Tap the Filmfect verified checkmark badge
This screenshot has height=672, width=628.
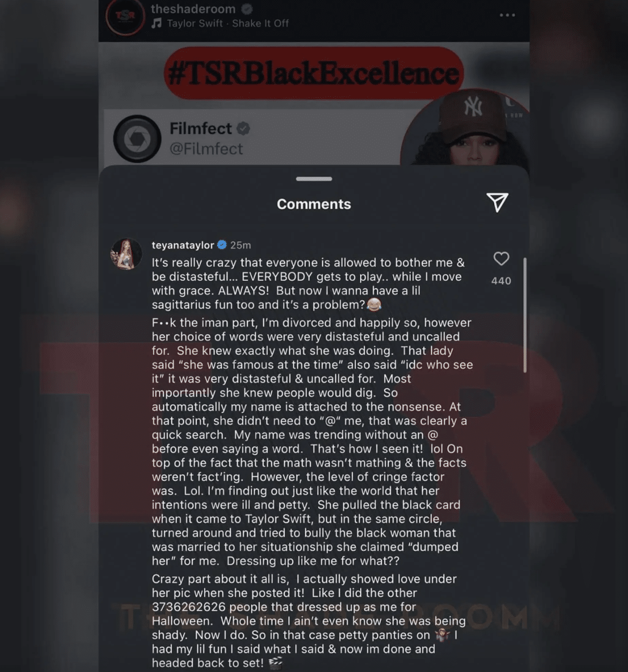(x=243, y=128)
